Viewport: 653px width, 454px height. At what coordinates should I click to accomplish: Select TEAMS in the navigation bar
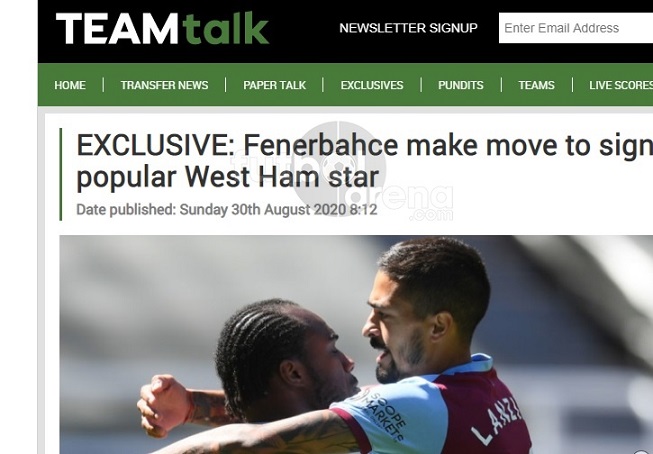[x=536, y=85]
